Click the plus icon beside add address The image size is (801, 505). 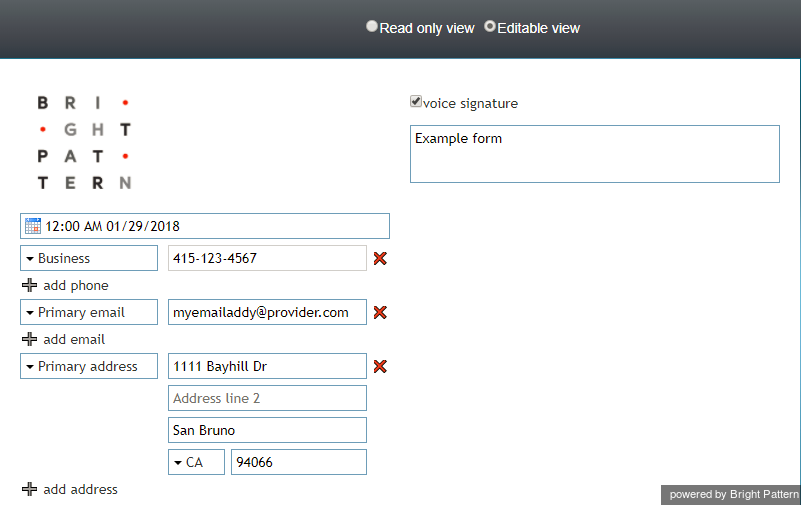click(30, 489)
